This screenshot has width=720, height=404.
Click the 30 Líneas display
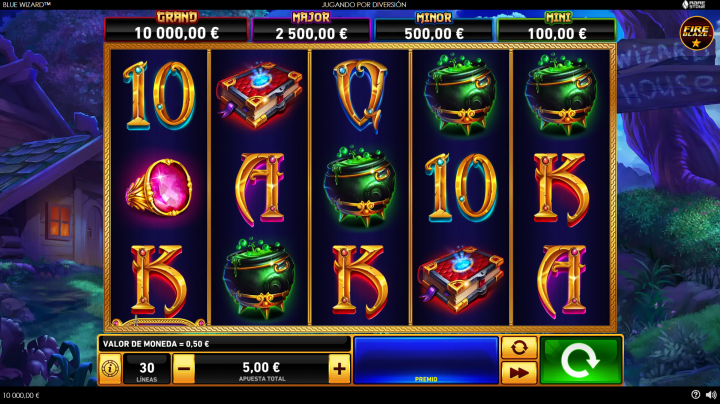click(147, 369)
